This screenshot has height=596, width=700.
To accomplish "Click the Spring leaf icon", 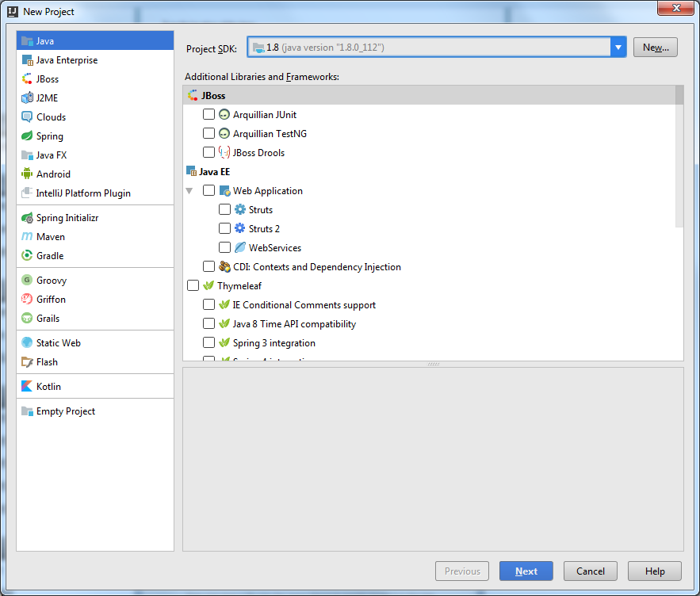I will point(27,136).
